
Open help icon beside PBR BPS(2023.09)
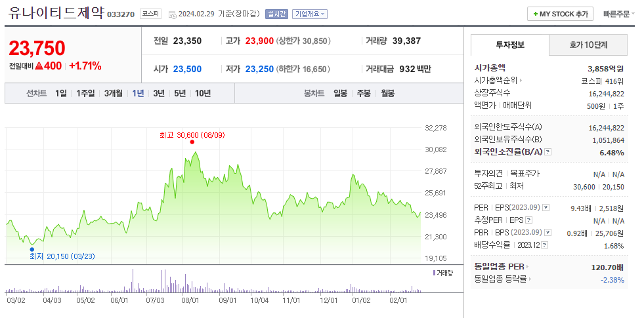(x=548, y=233)
